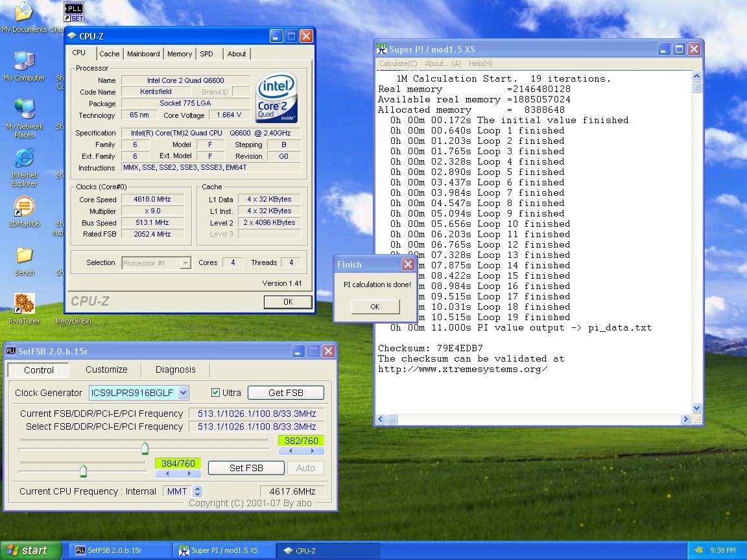
Task: Click the SetFSB title bar icon
Action: coord(10,351)
